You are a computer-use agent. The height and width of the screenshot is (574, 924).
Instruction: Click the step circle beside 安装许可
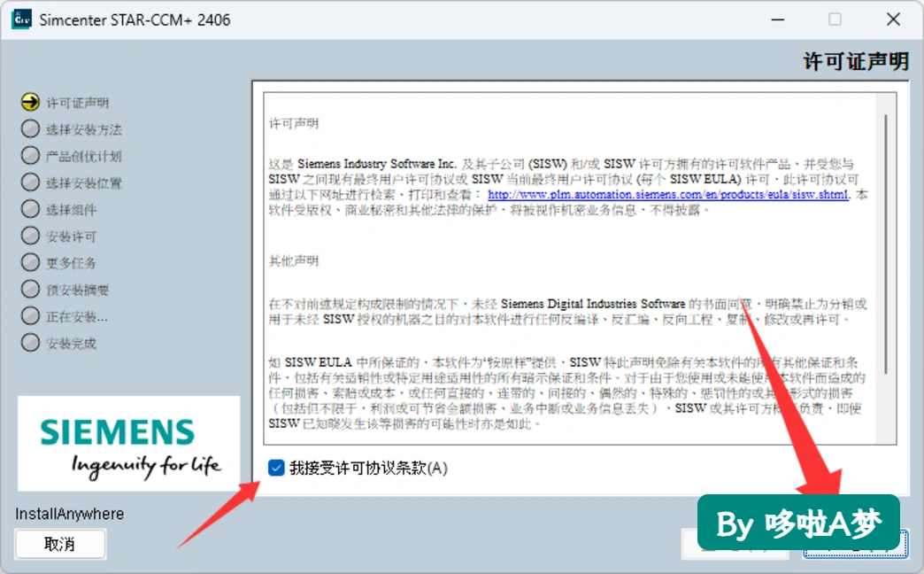click(30, 236)
